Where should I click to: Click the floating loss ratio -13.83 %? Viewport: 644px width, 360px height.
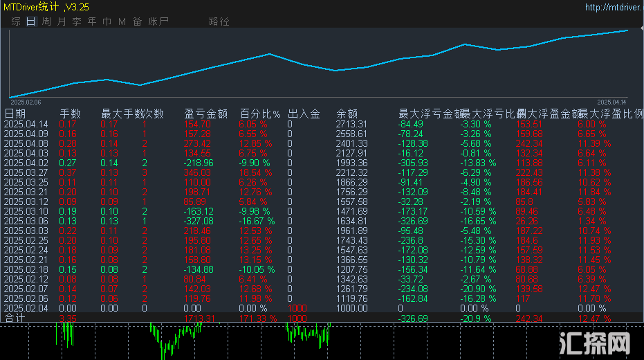478,163
